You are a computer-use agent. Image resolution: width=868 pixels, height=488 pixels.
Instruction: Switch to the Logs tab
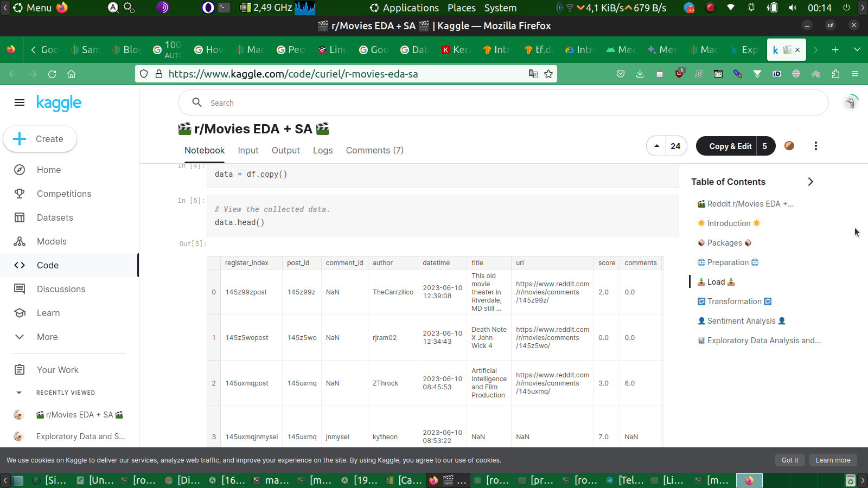[x=323, y=150]
